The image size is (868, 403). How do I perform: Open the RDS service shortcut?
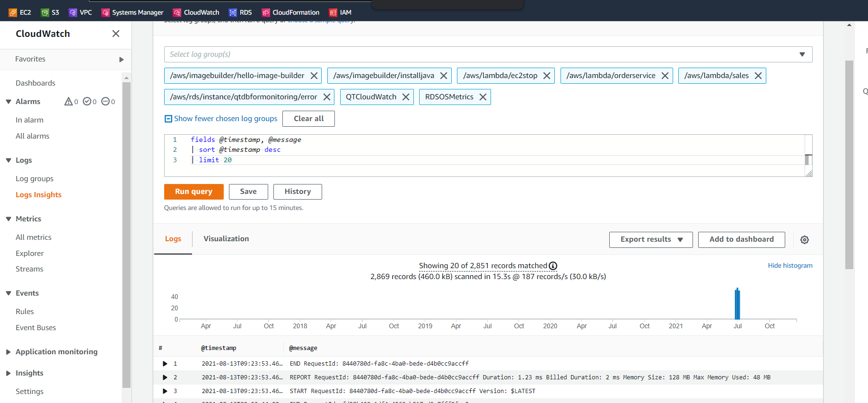[x=240, y=12]
